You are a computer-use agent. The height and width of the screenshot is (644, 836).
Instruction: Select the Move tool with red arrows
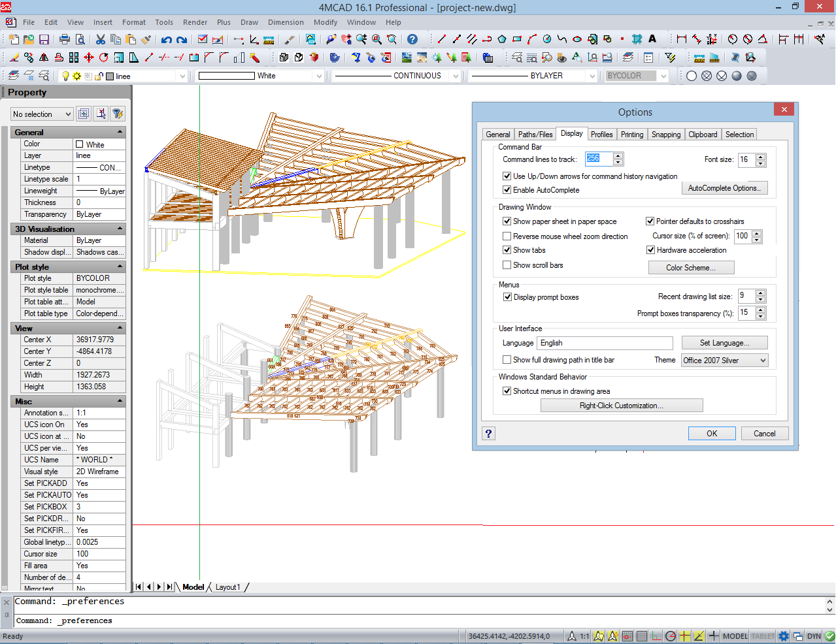tap(89, 57)
